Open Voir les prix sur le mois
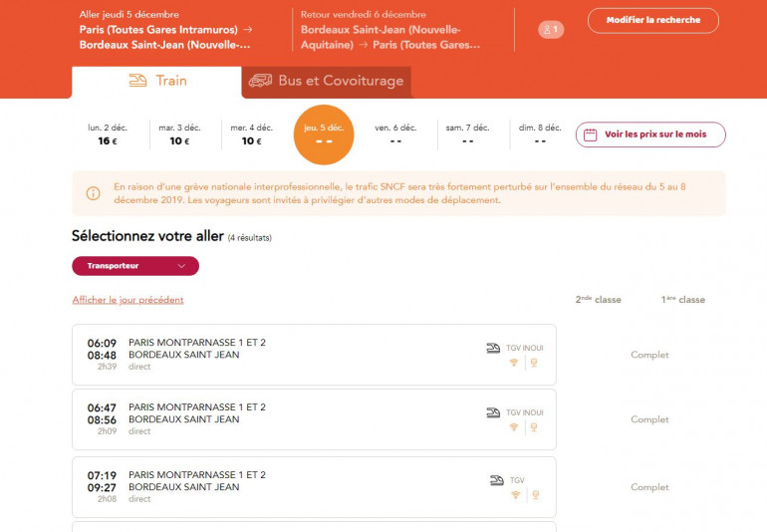Viewport: 767px width, 532px height. 650,134
